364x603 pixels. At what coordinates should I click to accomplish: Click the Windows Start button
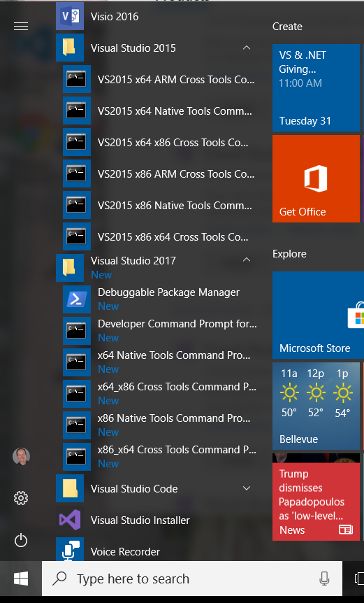(x=21, y=579)
